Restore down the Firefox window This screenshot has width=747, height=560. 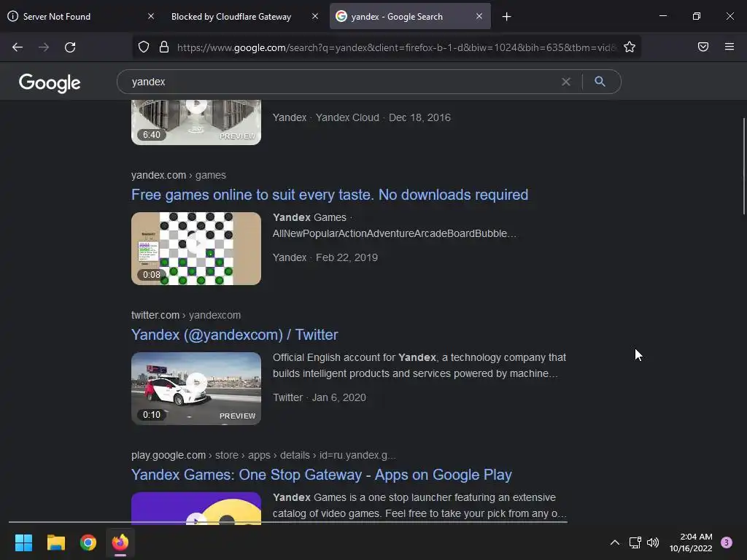[x=697, y=16]
